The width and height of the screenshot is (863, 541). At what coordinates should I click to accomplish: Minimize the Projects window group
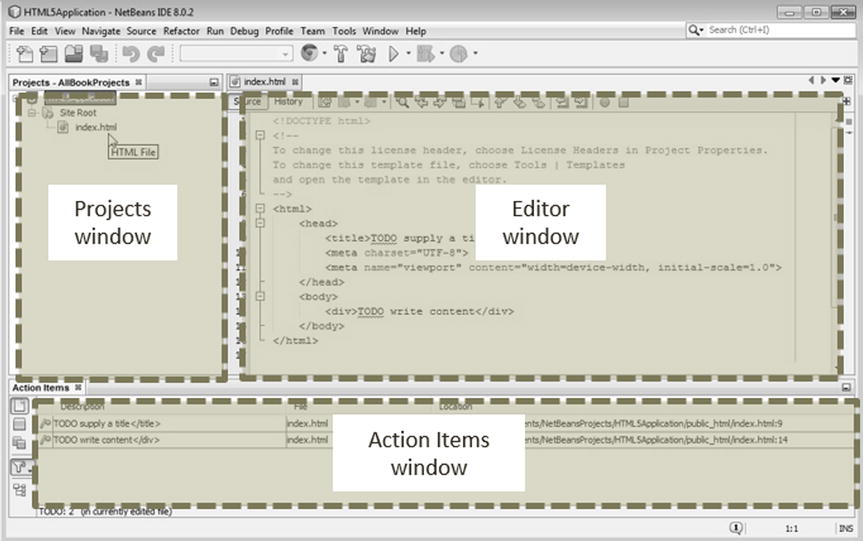point(214,83)
